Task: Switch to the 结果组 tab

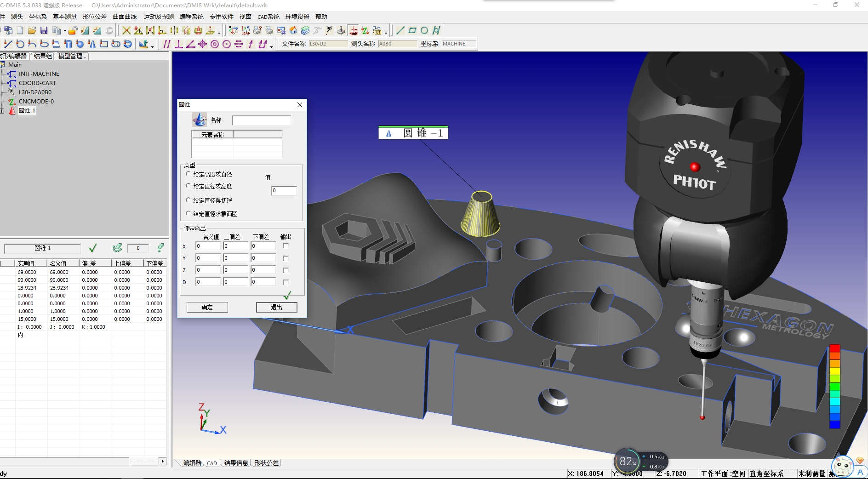Action: point(43,56)
